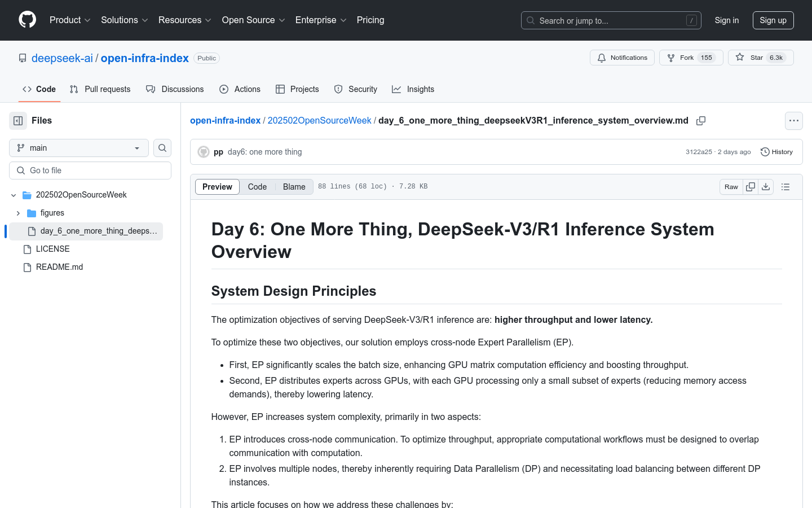Open commit hash 3122a25

(699, 152)
